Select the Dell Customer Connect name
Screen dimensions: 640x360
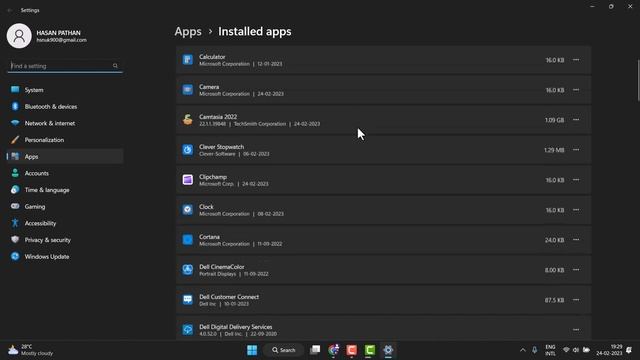[229, 297]
